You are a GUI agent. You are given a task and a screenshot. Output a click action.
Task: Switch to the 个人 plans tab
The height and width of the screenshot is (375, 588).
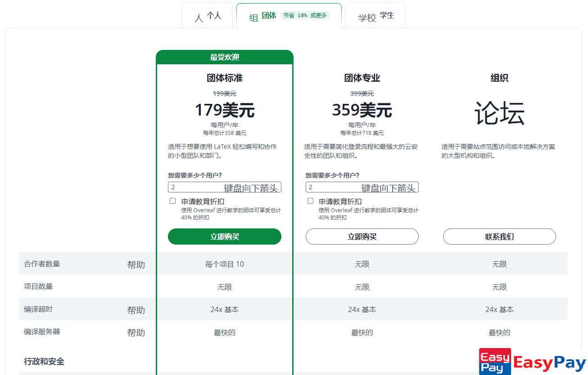click(x=207, y=16)
